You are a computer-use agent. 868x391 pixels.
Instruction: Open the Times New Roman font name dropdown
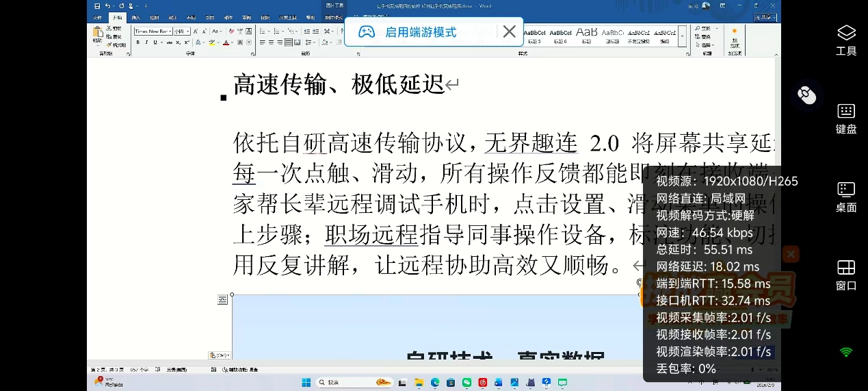[170, 31]
